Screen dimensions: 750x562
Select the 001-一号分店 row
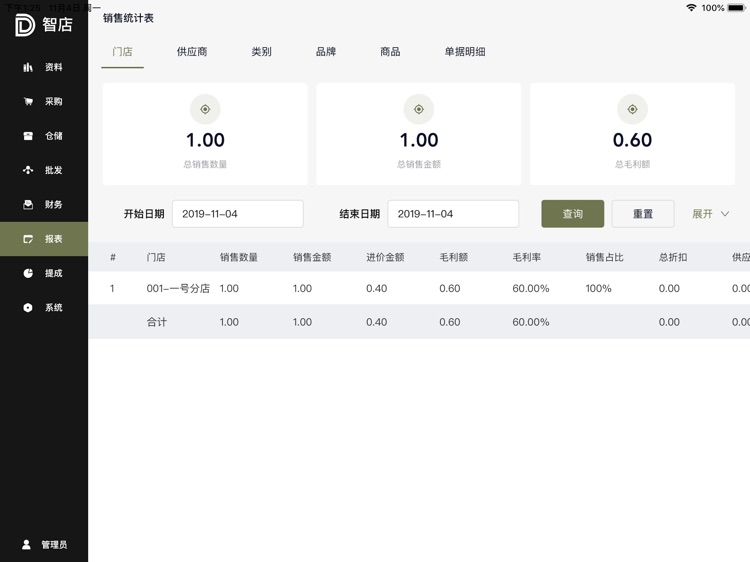pyautogui.click(x=419, y=288)
